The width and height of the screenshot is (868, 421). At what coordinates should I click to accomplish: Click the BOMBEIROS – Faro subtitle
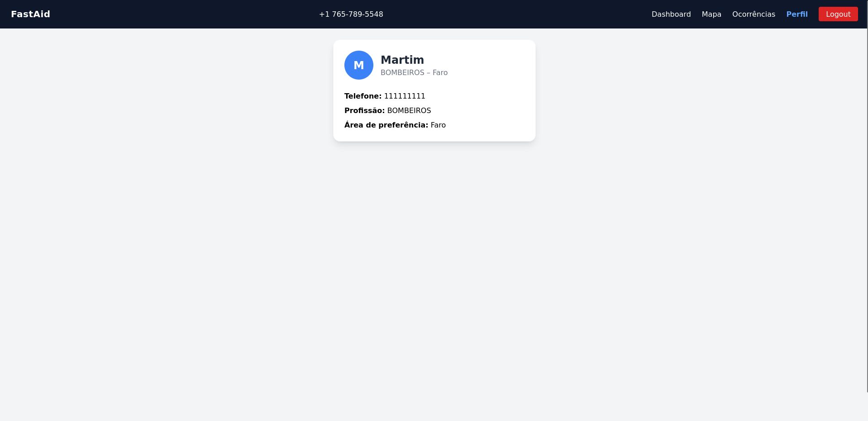414,72
